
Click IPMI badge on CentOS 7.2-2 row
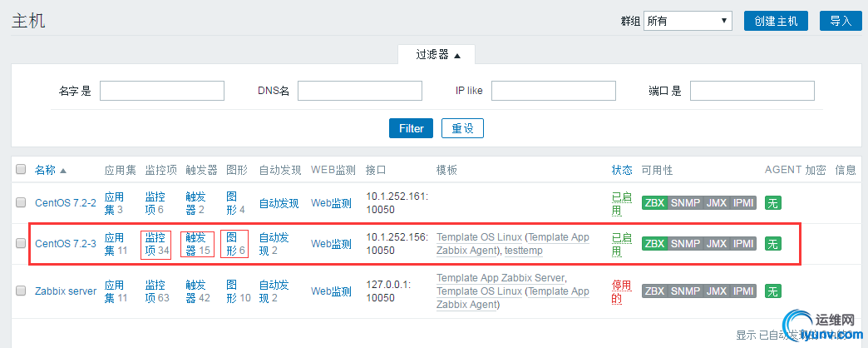pyautogui.click(x=742, y=202)
